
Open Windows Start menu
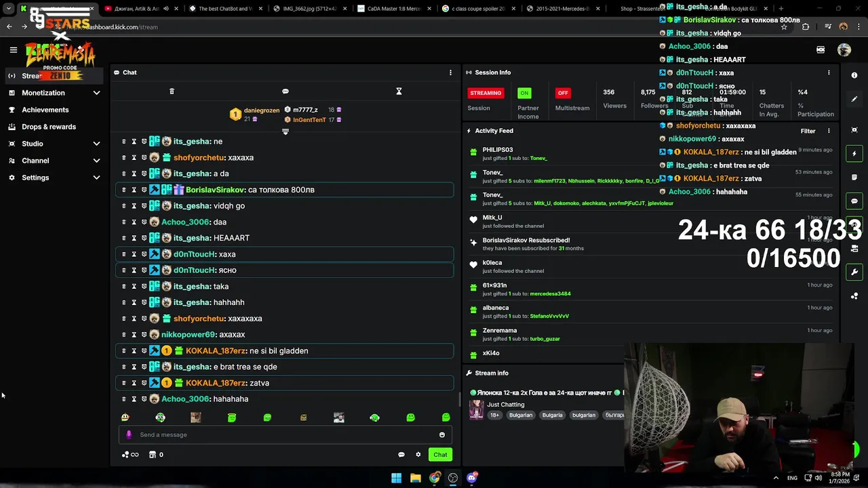coord(396,478)
